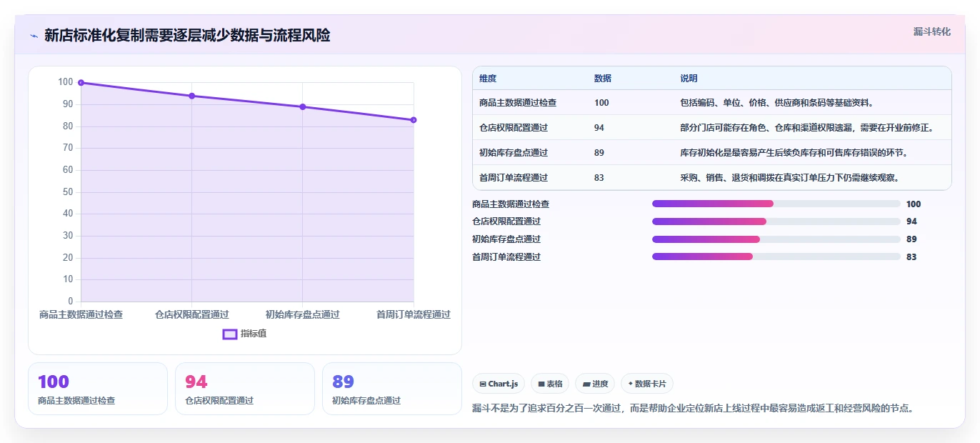Click the line chart point above 首周订单流程通过
This screenshot has height=443, width=980.
pyautogui.click(x=414, y=120)
